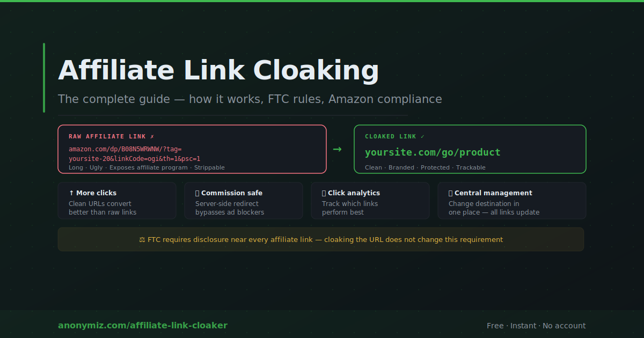Screen dimensions: 644x338
Task: Click the 'Commission safe' card heading
Action: tap(232, 193)
